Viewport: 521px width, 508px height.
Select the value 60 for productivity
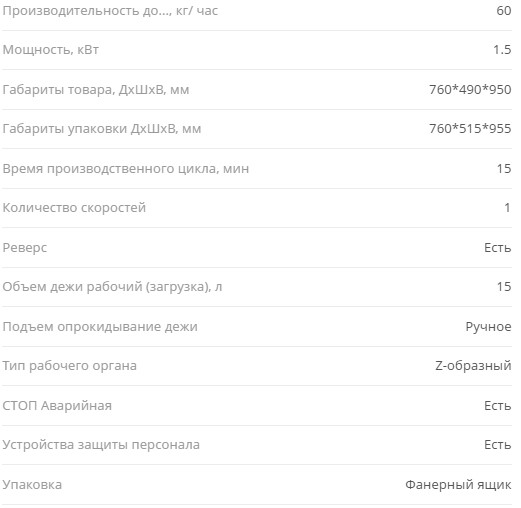point(504,11)
